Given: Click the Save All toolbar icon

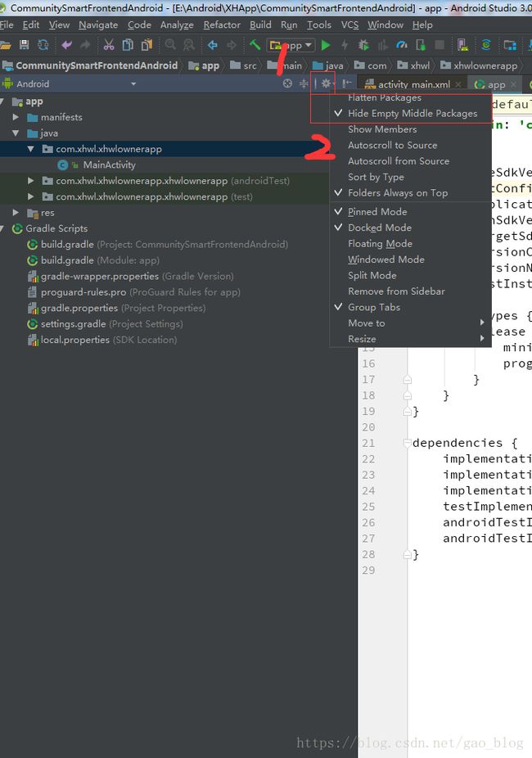Looking at the screenshot, I should pyautogui.click(x=24, y=45).
